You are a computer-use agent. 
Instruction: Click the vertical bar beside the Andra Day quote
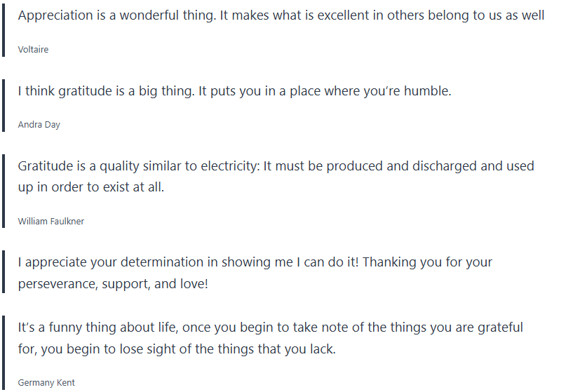(x=4, y=105)
